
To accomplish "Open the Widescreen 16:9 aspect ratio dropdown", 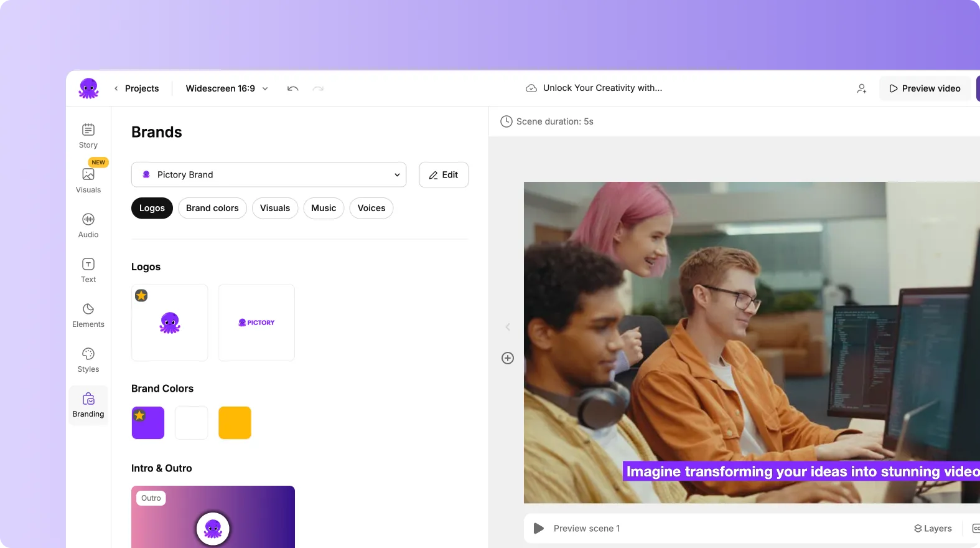I will pyautogui.click(x=226, y=88).
